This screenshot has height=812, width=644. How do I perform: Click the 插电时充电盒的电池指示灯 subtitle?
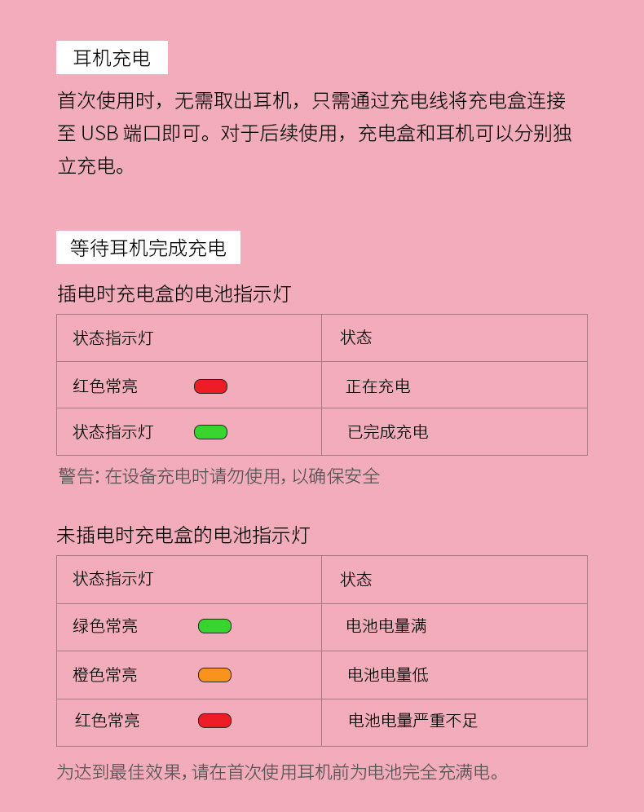click(174, 294)
